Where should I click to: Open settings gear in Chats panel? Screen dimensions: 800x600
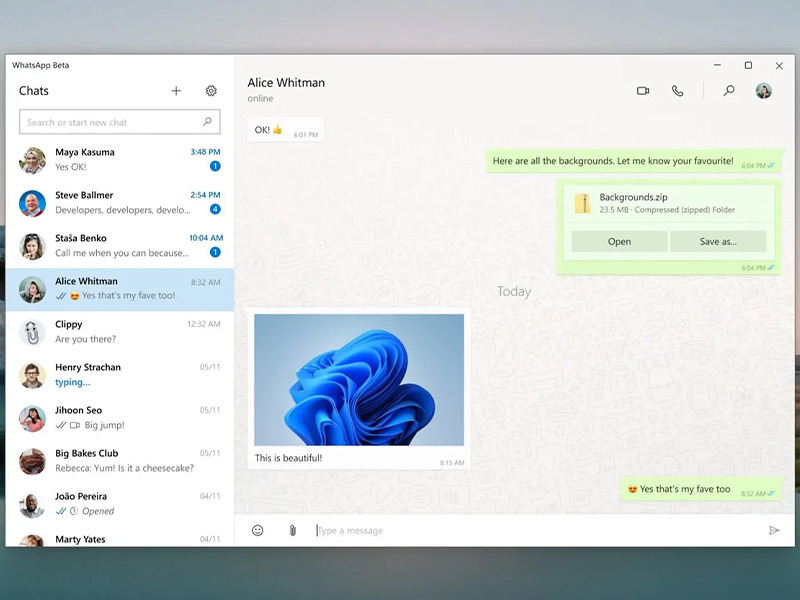click(x=211, y=91)
